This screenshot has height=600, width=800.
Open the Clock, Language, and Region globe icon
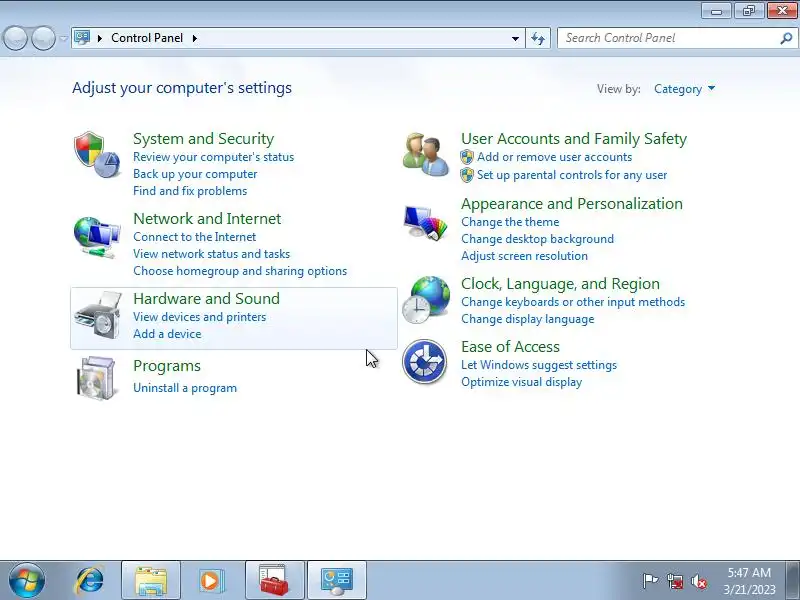(426, 300)
